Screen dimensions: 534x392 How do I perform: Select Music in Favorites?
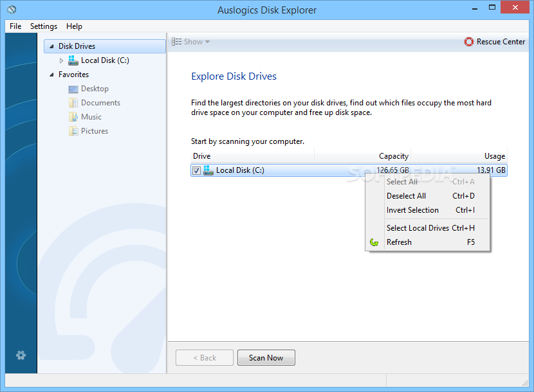[91, 117]
